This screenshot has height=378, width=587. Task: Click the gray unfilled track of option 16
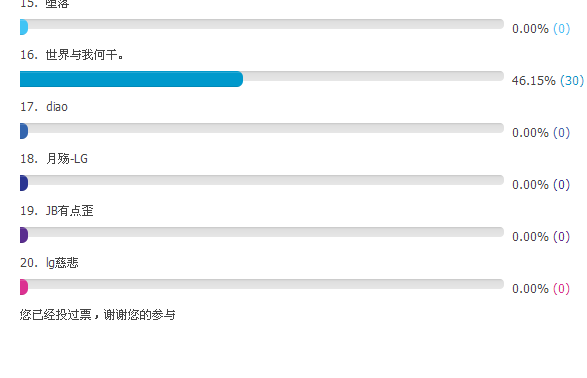[373, 76]
